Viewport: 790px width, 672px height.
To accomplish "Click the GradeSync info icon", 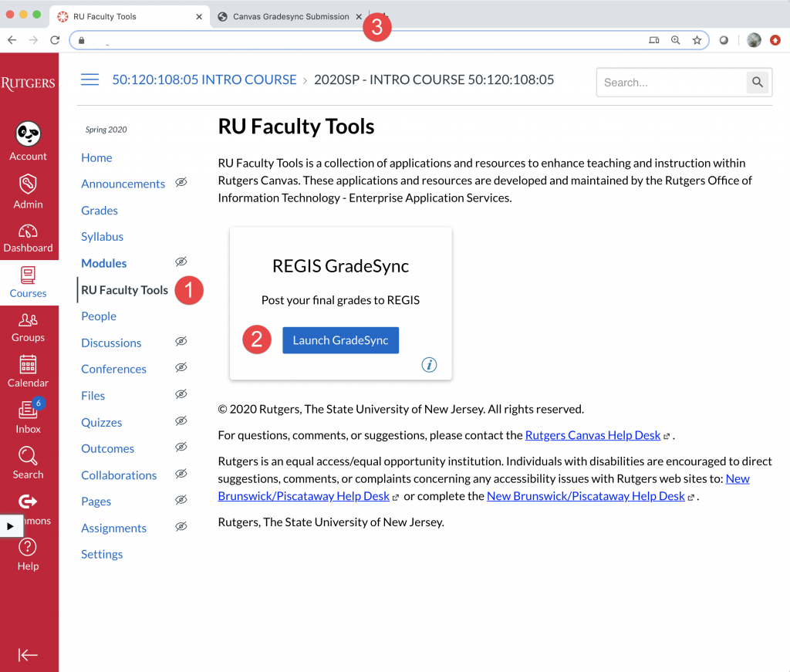I will (x=429, y=364).
